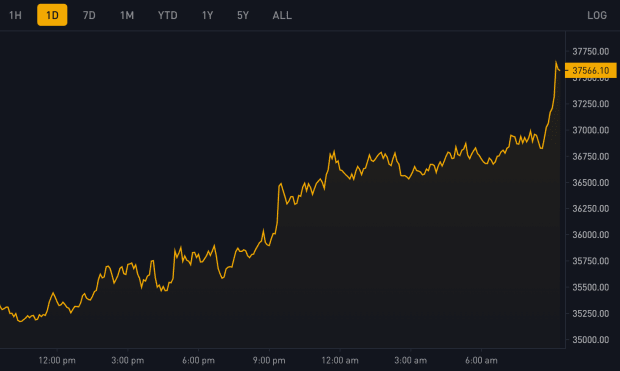The image size is (620, 371).
Task: Show ALL price history
Action: pos(282,15)
